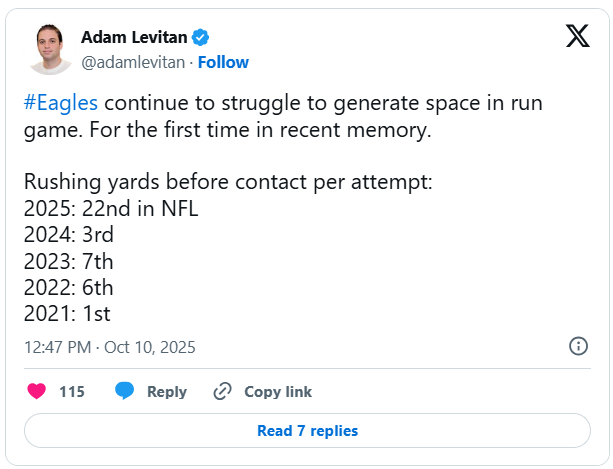Click the 115 likes count
This screenshot has height=469, width=613.
pyautogui.click(x=72, y=392)
